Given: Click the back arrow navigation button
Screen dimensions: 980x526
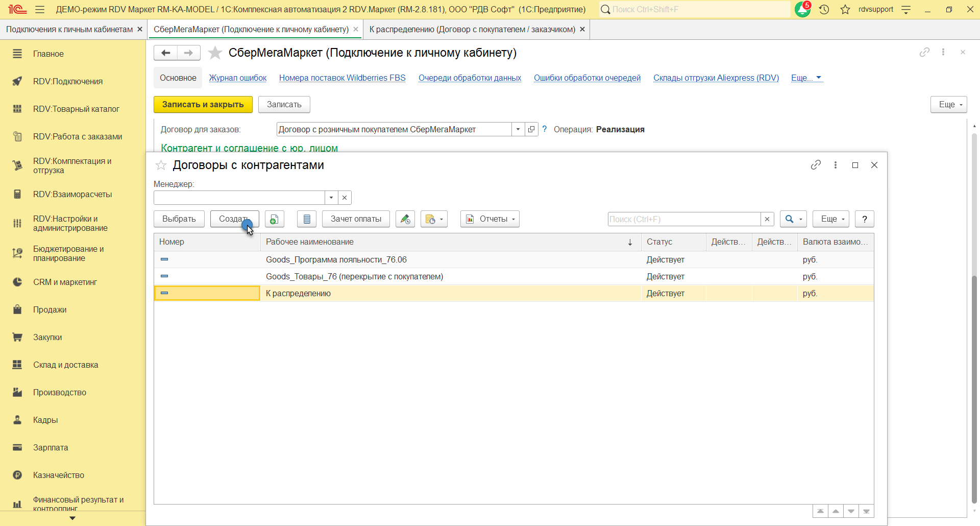Looking at the screenshot, I should [x=165, y=53].
